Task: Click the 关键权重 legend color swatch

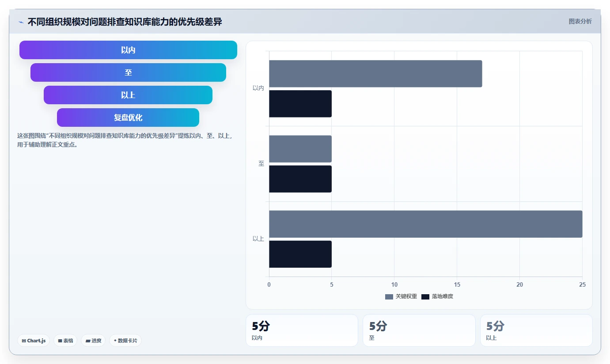Action: (389, 296)
